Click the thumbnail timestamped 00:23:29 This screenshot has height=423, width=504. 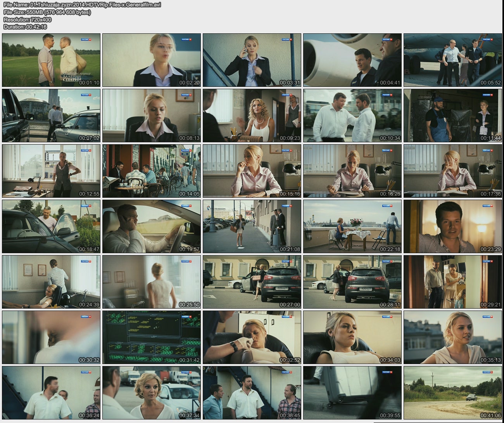[x=453, y=226]
